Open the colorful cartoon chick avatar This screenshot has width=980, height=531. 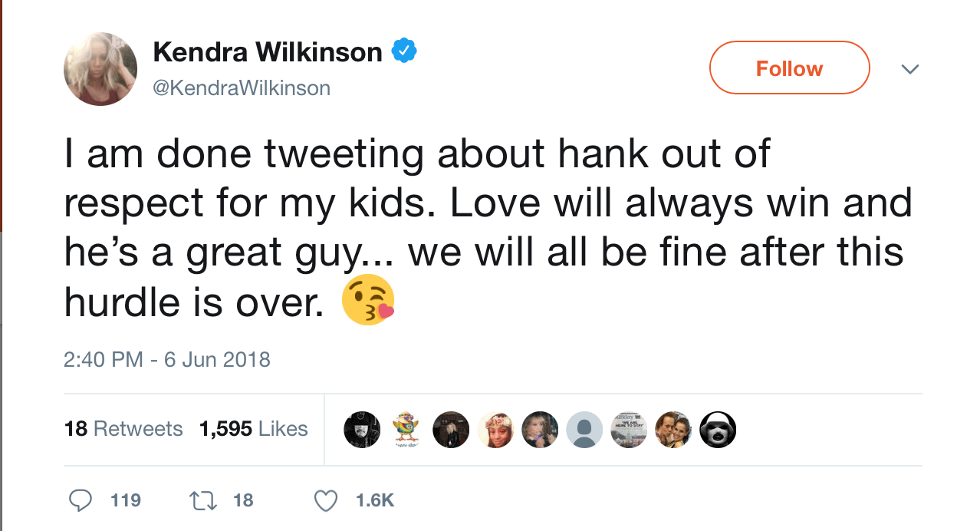tap(406, 430)
